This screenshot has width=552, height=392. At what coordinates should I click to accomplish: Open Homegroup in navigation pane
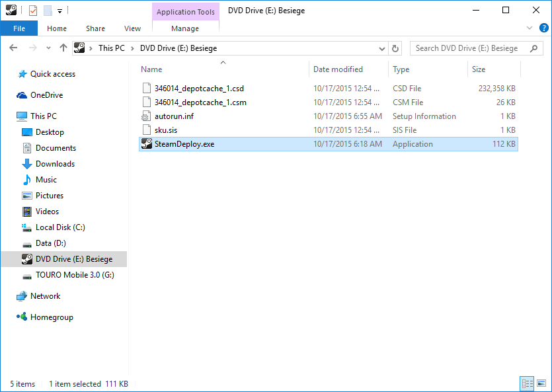52,317
